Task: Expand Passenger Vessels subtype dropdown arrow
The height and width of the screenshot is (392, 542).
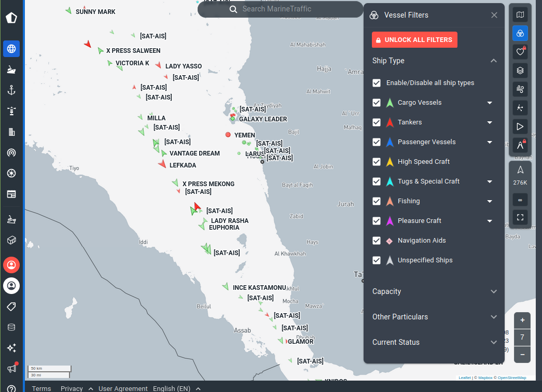Action: tap(490, 142)
